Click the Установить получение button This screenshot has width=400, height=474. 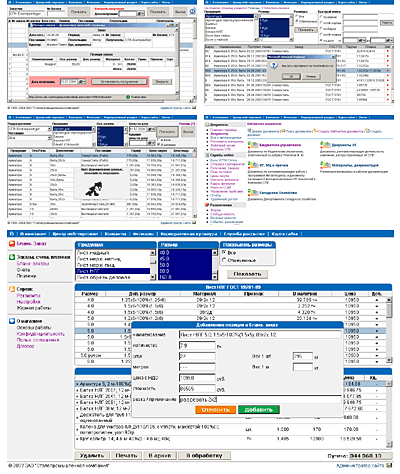click(x=119, y=82)
